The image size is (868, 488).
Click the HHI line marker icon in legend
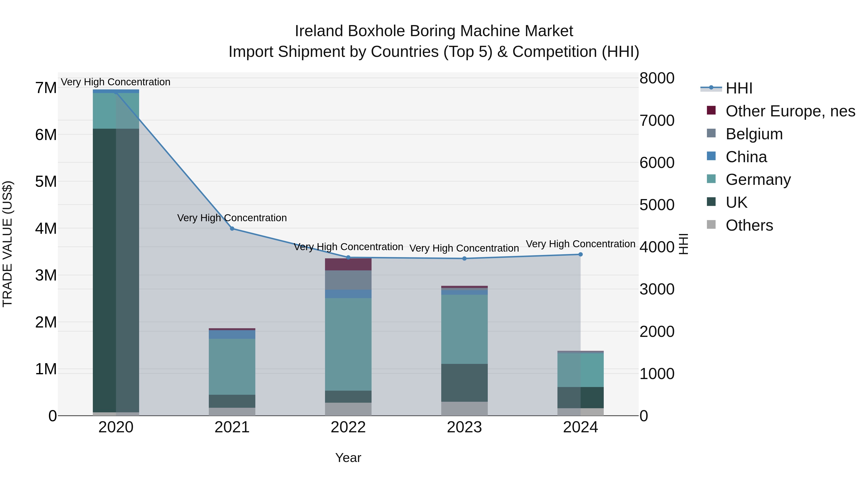(x=711, y=87)
